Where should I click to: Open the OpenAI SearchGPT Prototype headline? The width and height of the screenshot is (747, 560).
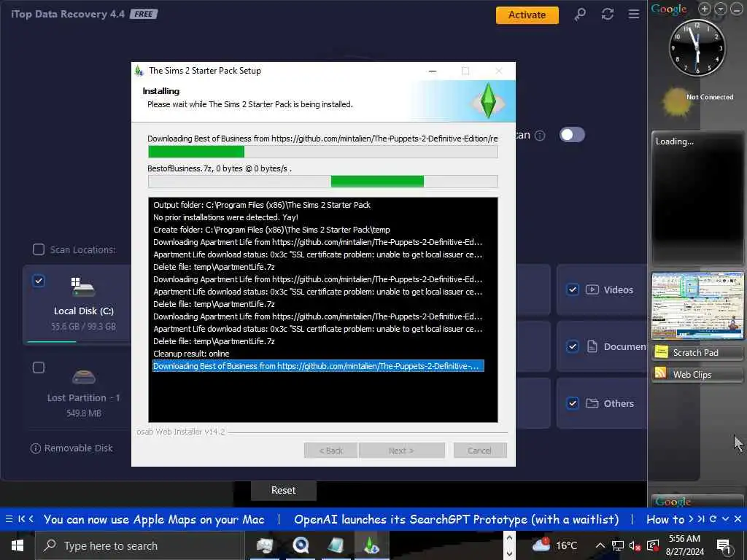[x=457, y=519]
